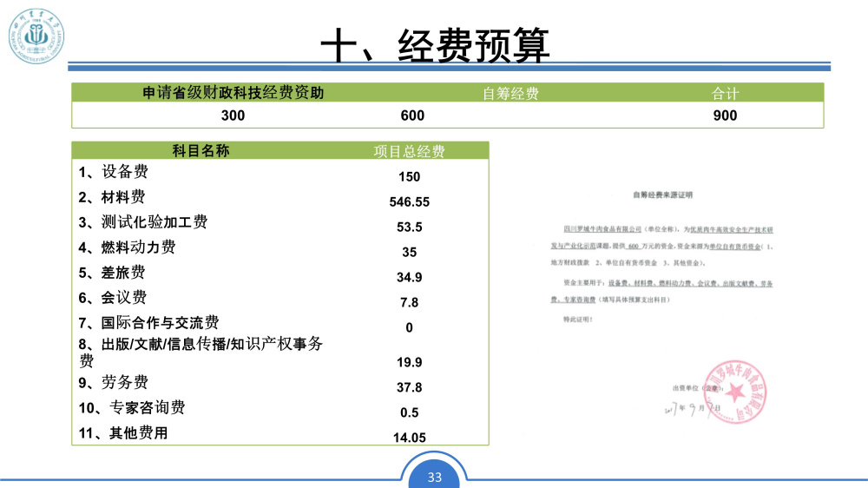Select row 3、测试化验加工费
Screen dimensions: 868x488
pos(143,222)
